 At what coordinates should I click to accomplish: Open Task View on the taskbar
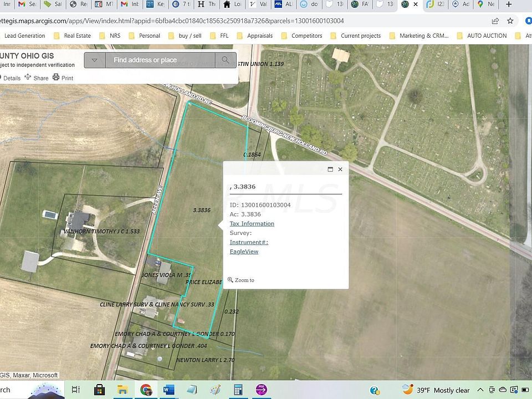(x=76, y=390)
